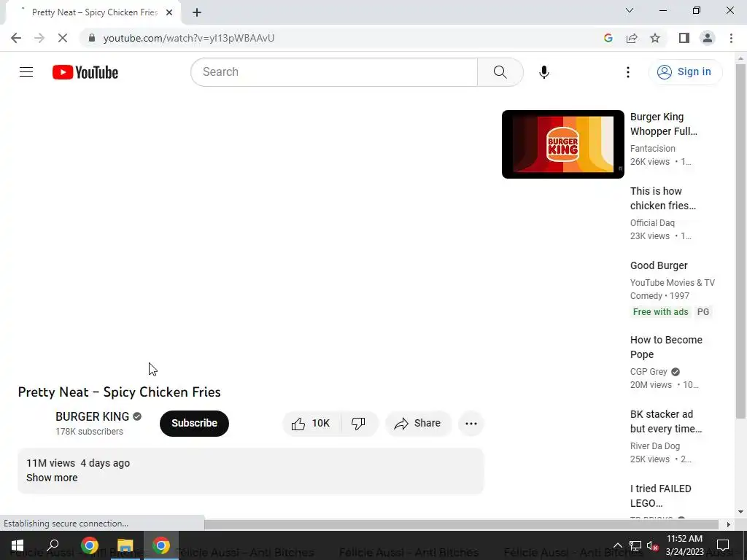Share this page from address bar icon
The image size is (747, 560).
coord(632,38)
